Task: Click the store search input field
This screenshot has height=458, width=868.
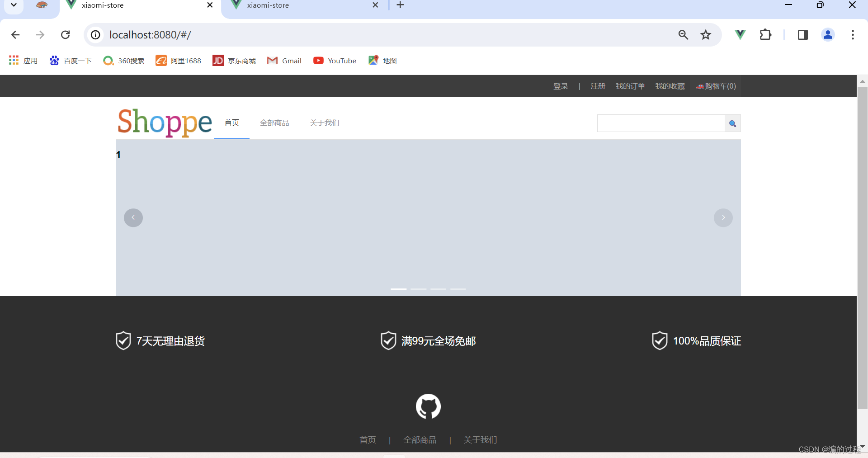Action: pos(661,123)
